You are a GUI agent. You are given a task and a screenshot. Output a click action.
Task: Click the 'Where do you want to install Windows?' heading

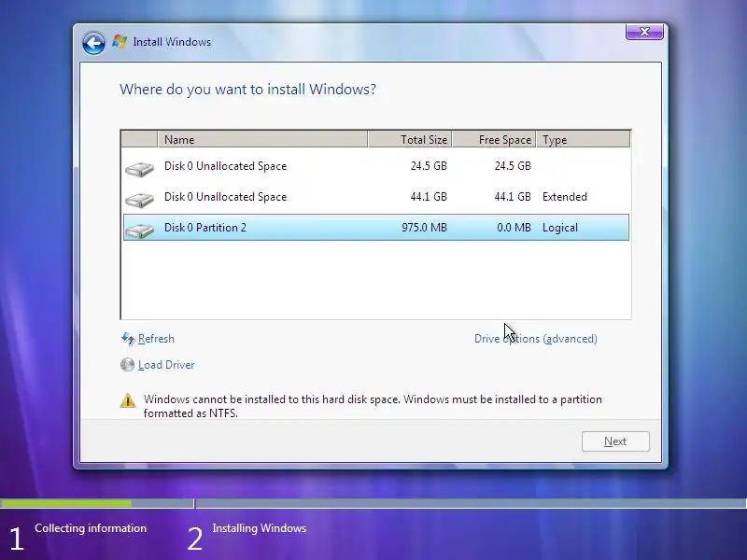click(247, 90)
